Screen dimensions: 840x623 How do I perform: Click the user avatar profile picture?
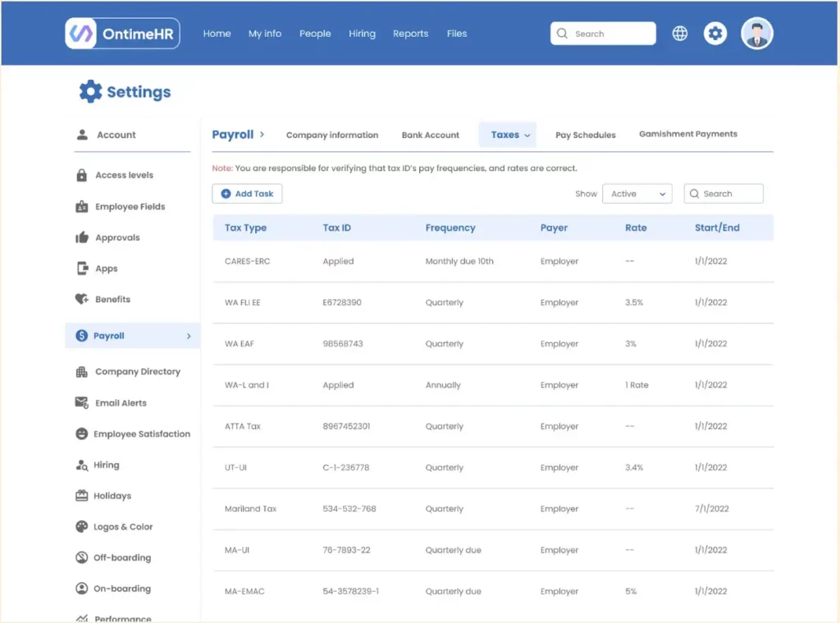point(757,34)
